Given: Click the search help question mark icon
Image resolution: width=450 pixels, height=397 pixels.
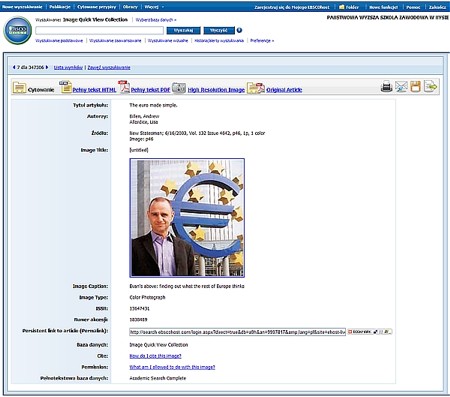Looking at the screenshot, I should pyautogui.click(x=239, y=30).
